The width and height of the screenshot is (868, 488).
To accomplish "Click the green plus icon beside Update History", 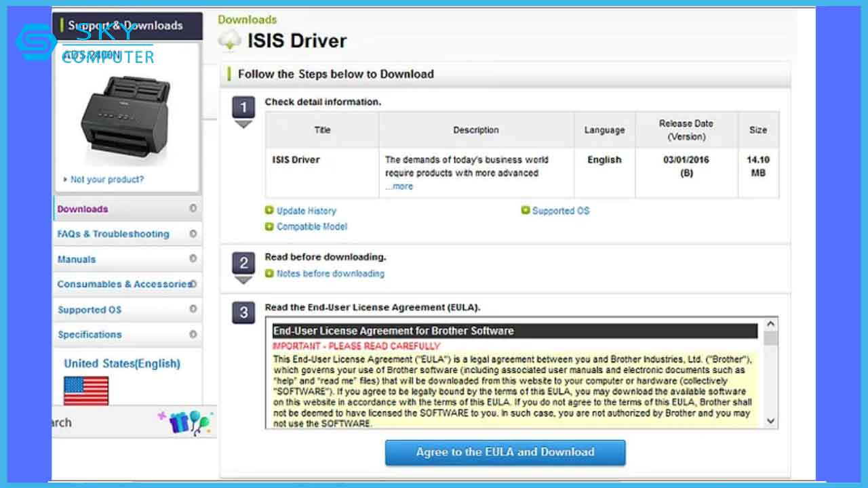I will (269, 211).
